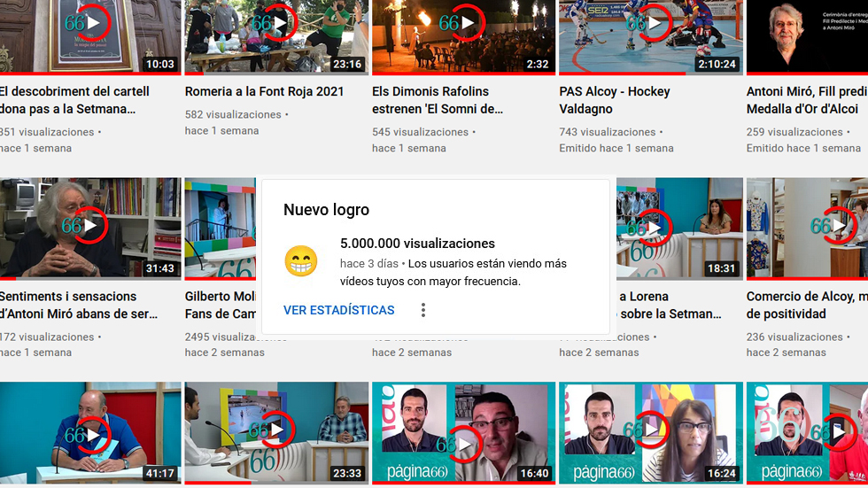Click play icon on 10:03 cartell video
This screenshot has width=868, height=488.
tap(92, 23)
